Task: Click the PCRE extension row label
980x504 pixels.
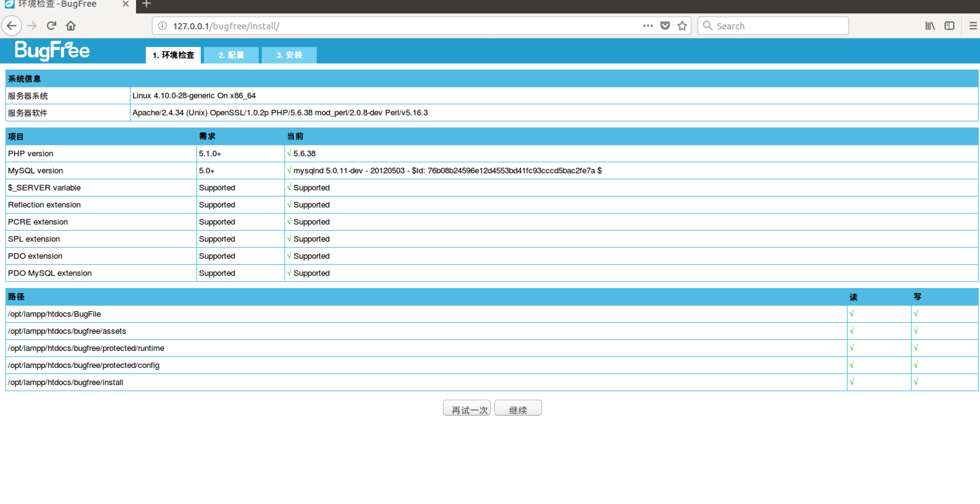Action: tap(38, 222)
